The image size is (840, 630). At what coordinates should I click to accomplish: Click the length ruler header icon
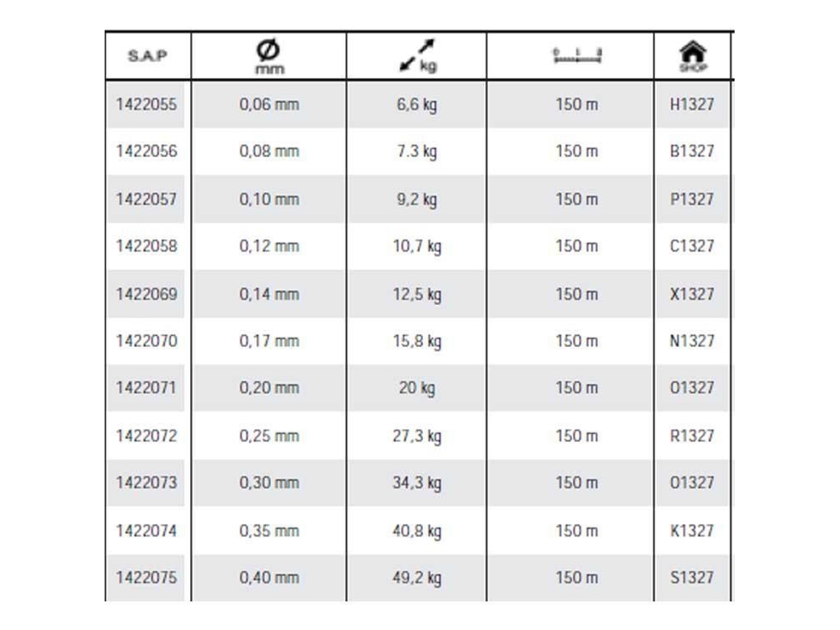tap(577, 56)
